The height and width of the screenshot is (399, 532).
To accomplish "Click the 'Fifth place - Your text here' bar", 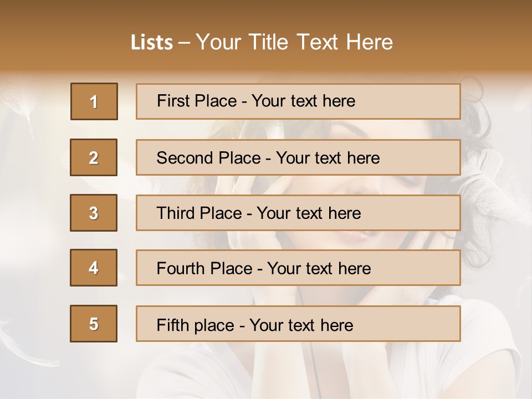I will point(298,324).
